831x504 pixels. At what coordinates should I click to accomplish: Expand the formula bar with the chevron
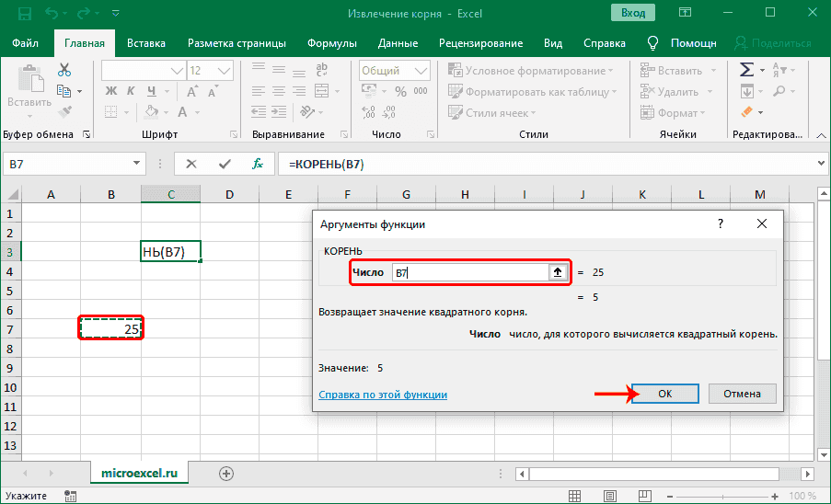click(x=821, y=164)
